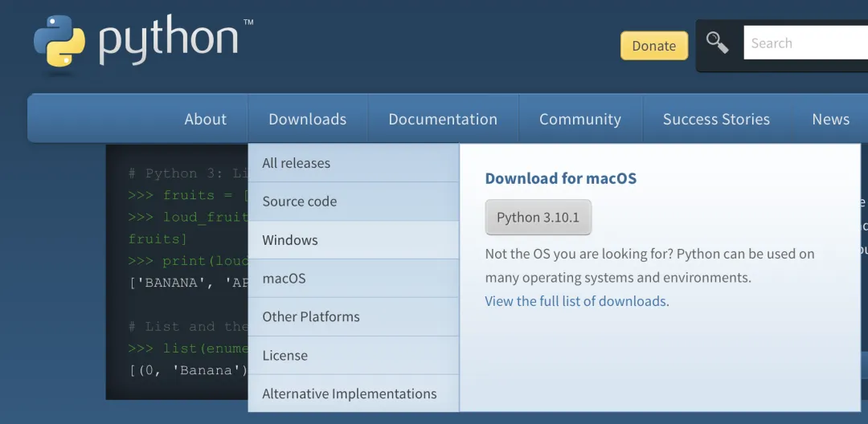The height and width of the screenshot is (424, 868).
Task: Select All releases from Downloads submenu
Action: [x=297, y=163]
